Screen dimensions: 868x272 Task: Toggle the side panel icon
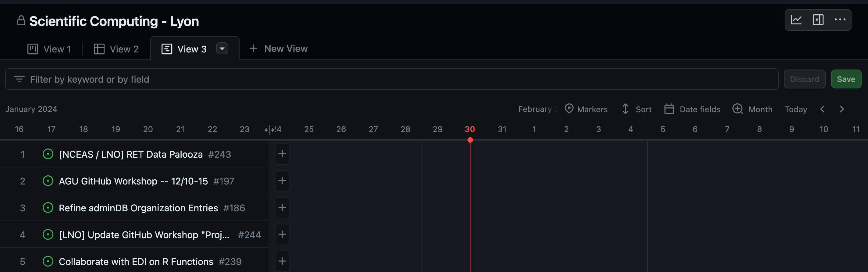(818, 20)
